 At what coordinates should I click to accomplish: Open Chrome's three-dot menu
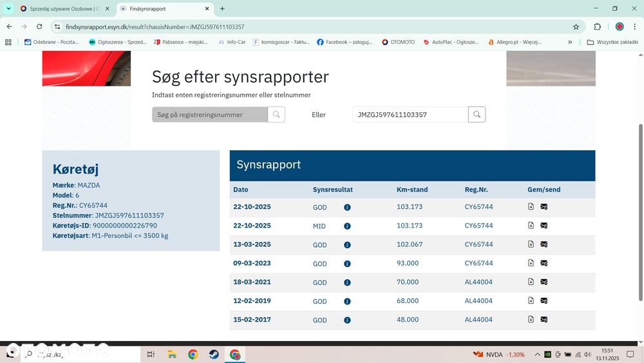coord(634,26)
